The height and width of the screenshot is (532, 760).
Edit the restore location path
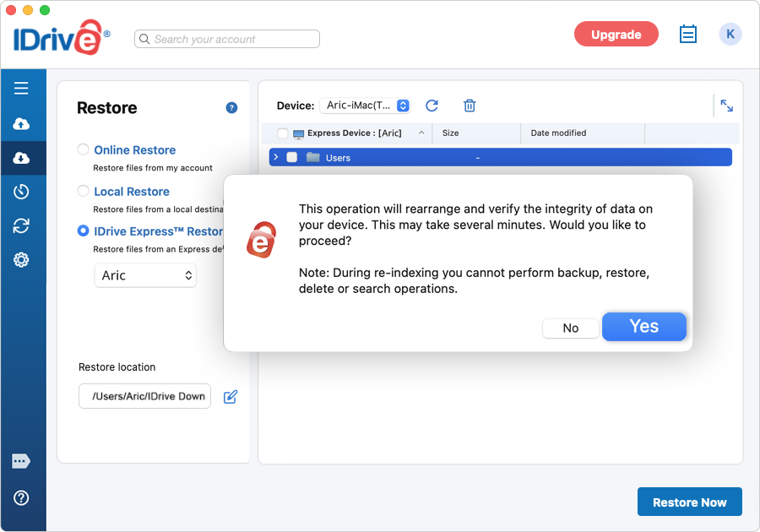pos(231,397)
